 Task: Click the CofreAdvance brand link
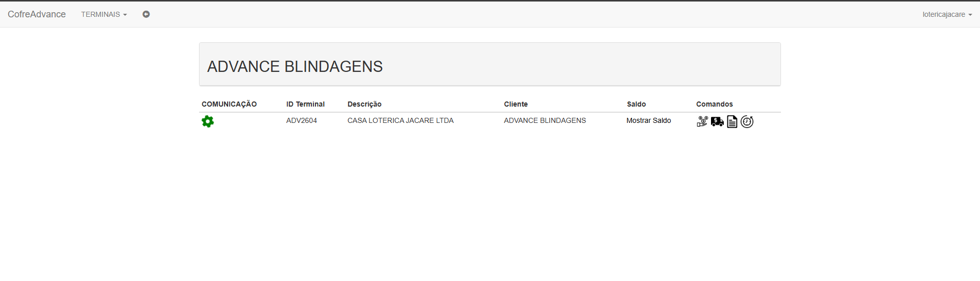pos(37,14)
